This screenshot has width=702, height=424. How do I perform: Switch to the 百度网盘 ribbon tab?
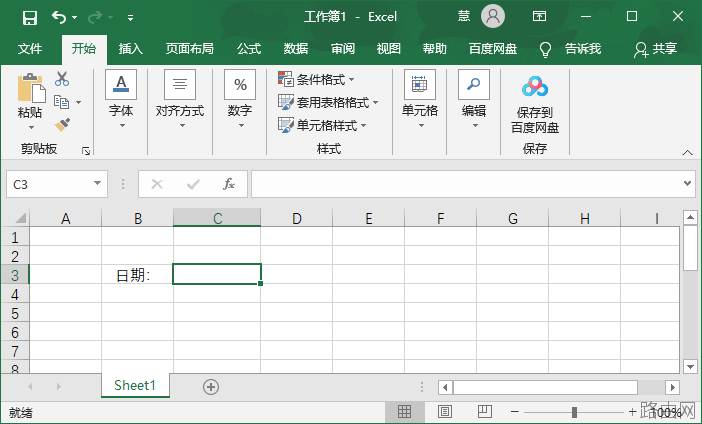[x=492, y=48]
